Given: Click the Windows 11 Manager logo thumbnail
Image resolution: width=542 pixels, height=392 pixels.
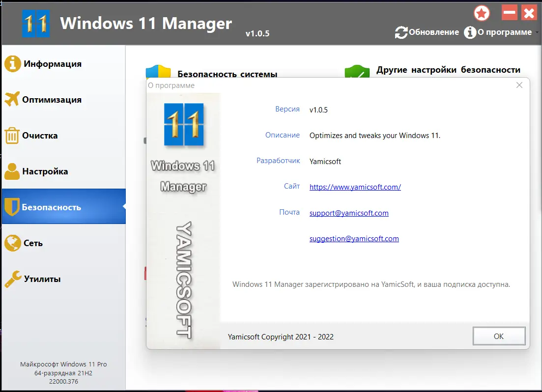Looking at the screenshot, I should pyautogui.click(x=183, y=124).
